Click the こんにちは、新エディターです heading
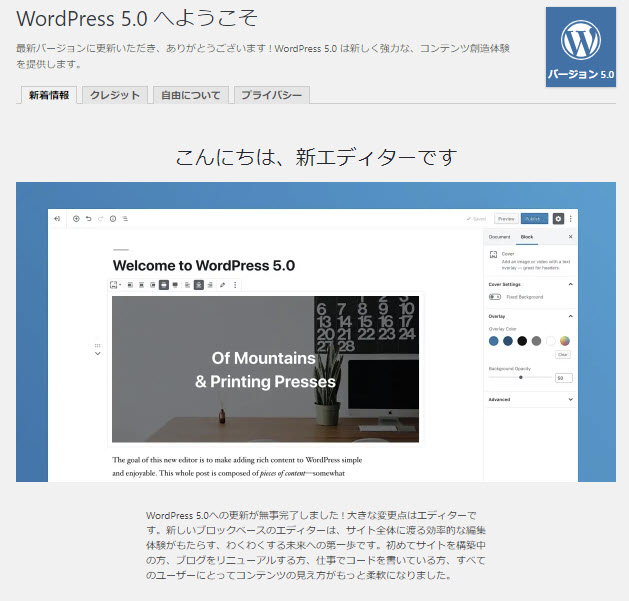629x601 pixels. pos(316,157)
